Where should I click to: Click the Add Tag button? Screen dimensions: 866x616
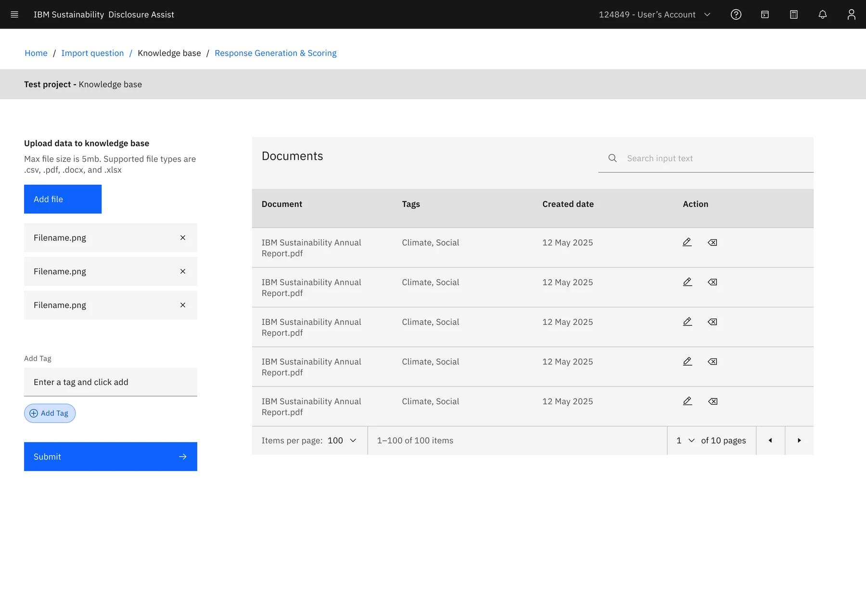tap(50, 413)
